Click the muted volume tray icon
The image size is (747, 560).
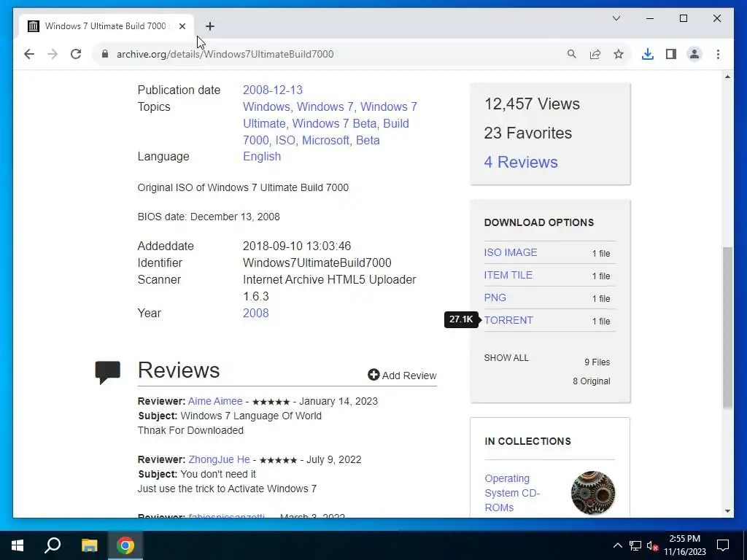click(652, 545)
